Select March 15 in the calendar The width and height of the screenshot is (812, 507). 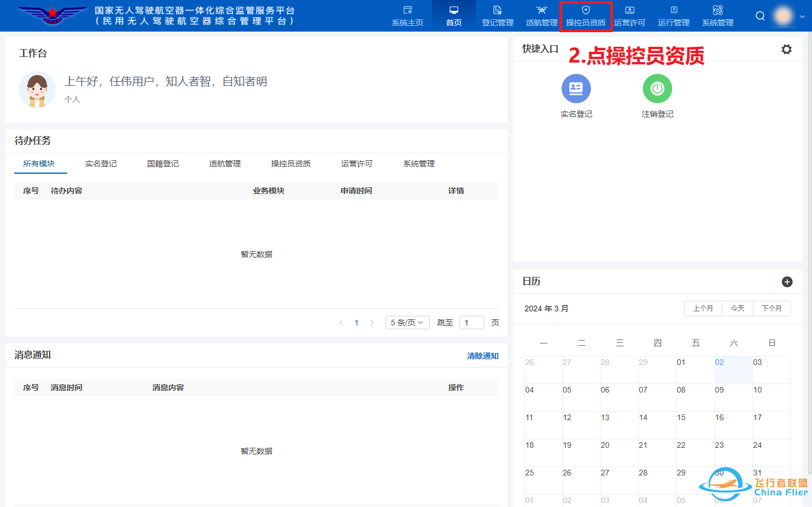point(695,425)
